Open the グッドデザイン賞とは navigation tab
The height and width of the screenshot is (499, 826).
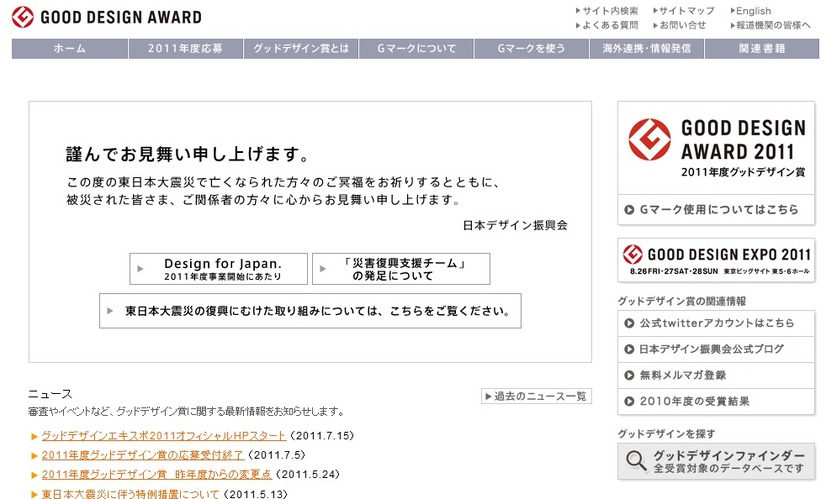click(x=301, y=48)
